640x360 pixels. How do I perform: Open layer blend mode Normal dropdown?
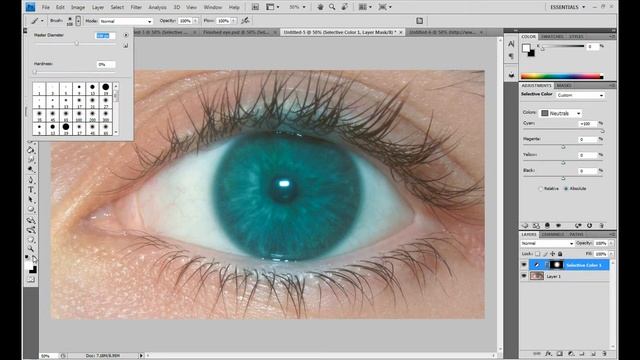coord(547,243)
